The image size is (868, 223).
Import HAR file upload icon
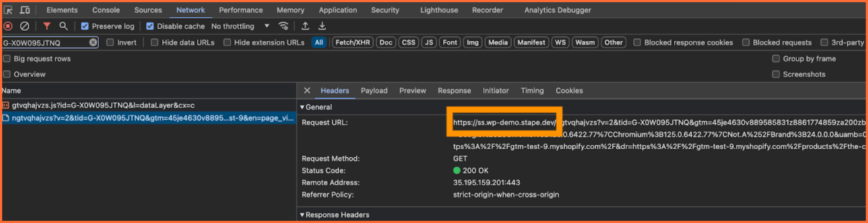pos(305,26)
